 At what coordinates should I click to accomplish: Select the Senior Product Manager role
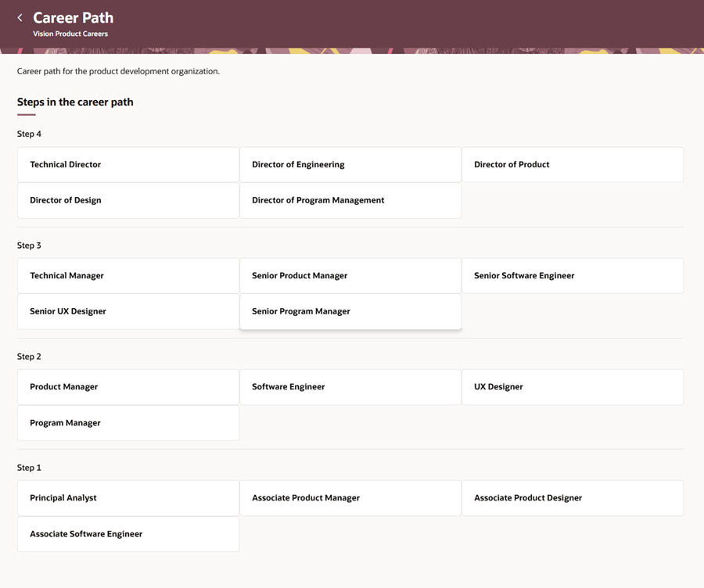coord(350,275)
